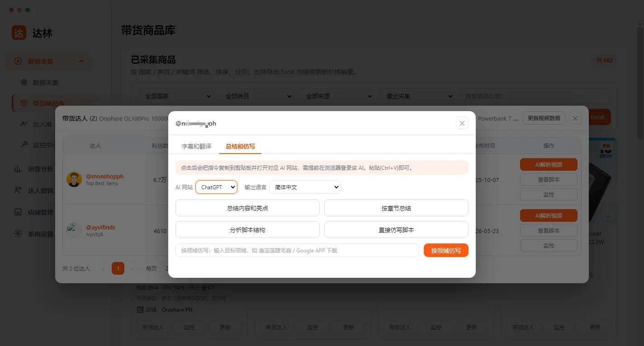
Task: Collapse the 数据采集 sidebar group chevron
Action: click(81, 61)
